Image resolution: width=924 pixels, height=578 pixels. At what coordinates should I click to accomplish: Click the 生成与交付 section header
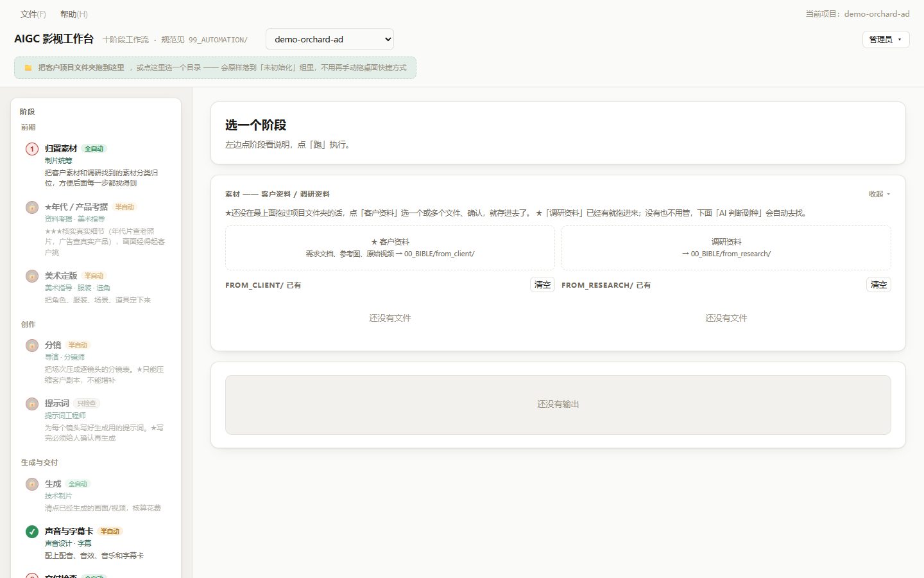coord(39,462)
